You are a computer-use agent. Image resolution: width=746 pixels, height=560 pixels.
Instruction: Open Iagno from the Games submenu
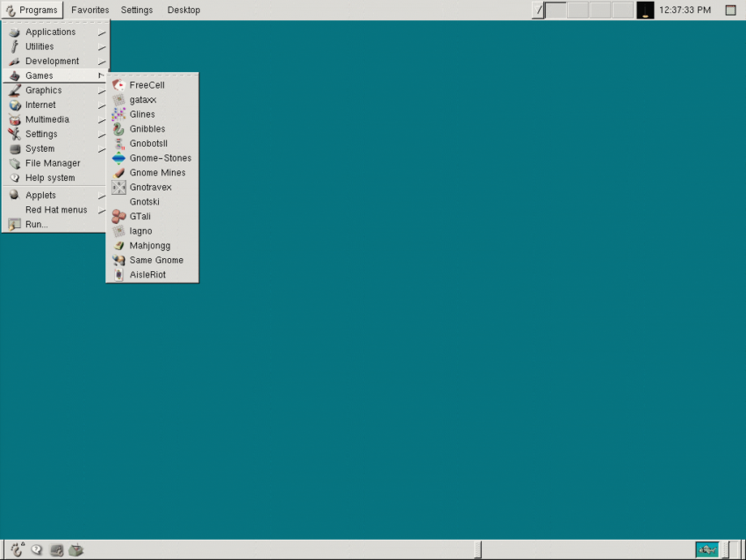click(x=152, y=231)
